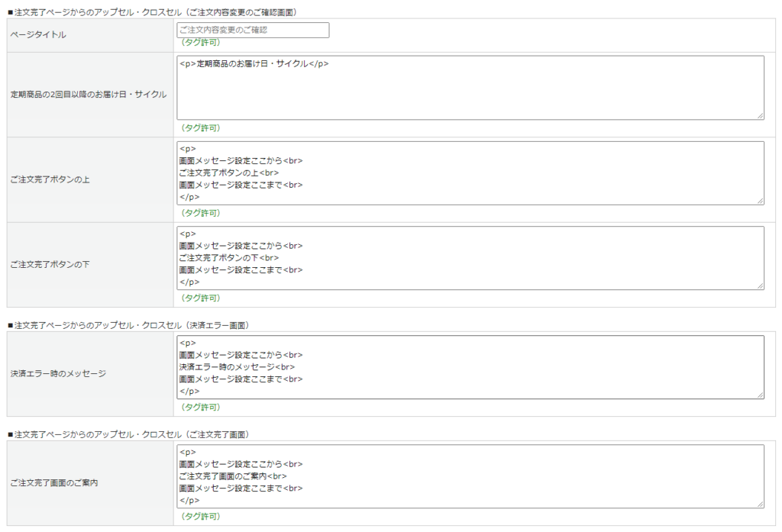The image size is (782, 532).
Task: Click resize handle of 決済エラー message textarea
Action: (x=760, y=395)
